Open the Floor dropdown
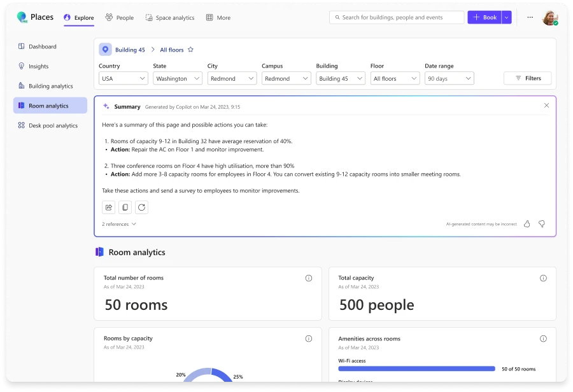 click(x=395, y=78)
